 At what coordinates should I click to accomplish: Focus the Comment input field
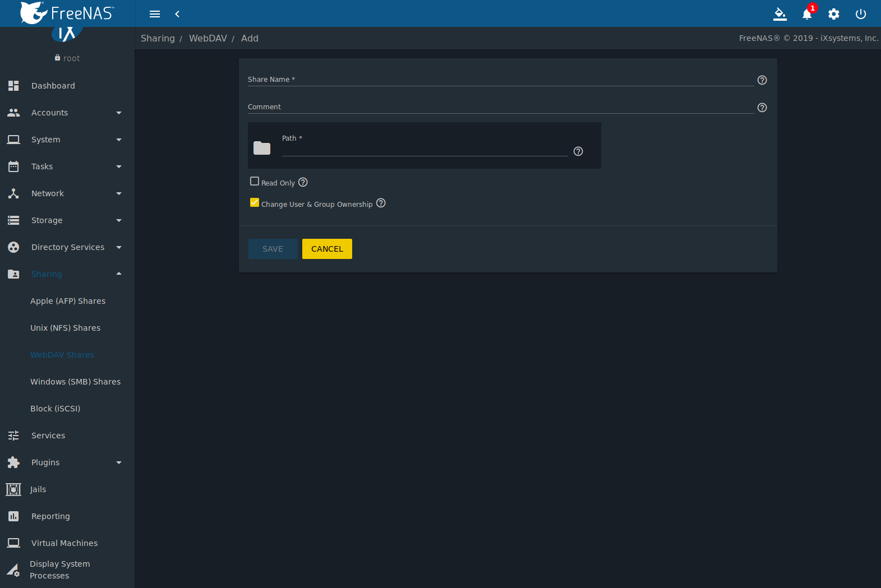(x=501, y=107)
